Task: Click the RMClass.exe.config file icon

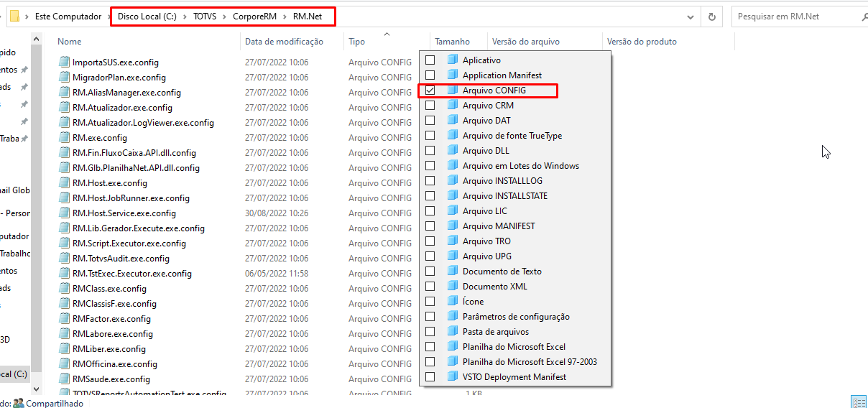Action: click(64, 289)
